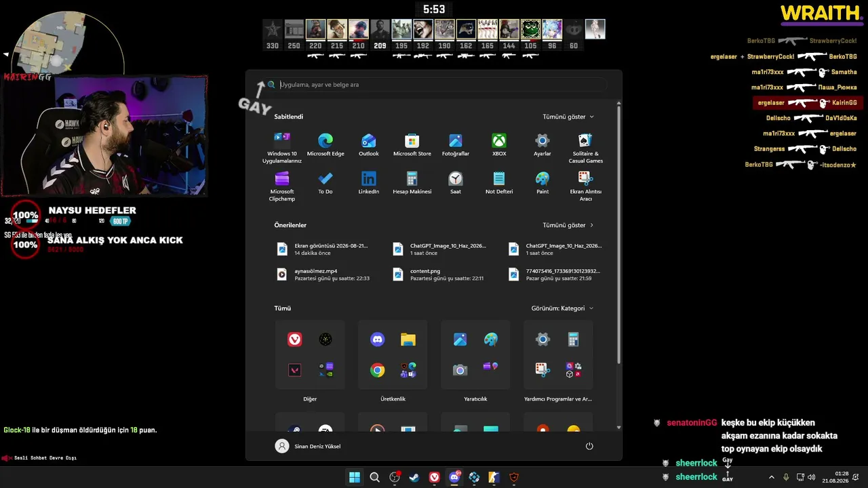Open taskbar Search
Screen dimensions: 868x488
click(374, 477)
